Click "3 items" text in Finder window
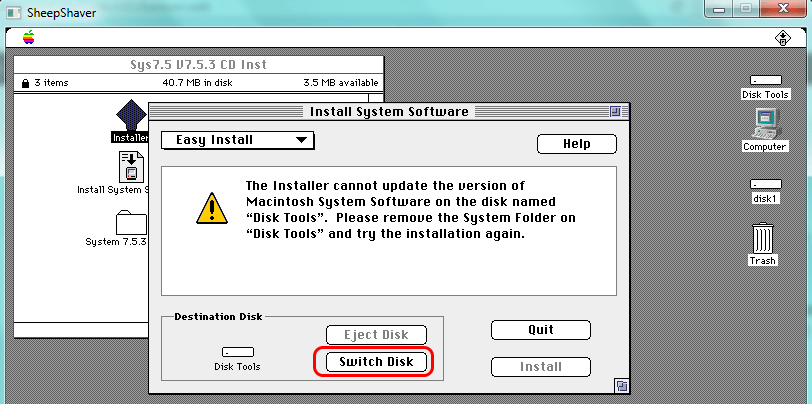The height and width of the screenshot is (404, 812). [51, 83]
